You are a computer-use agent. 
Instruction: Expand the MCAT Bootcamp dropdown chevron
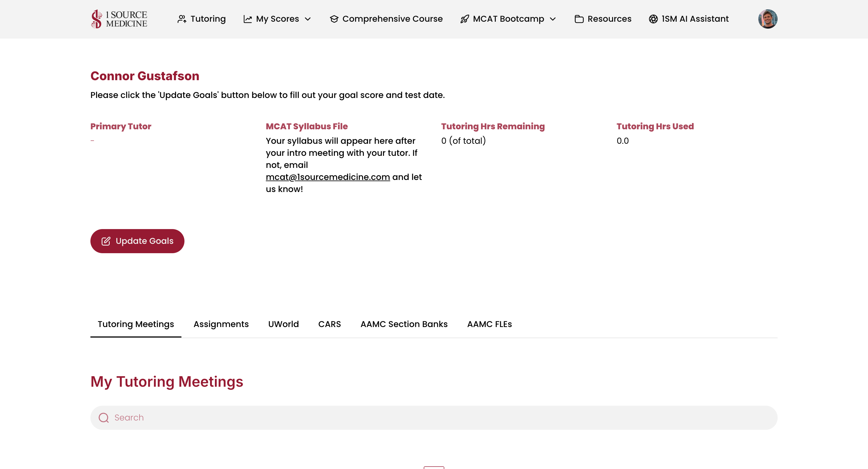553,19
